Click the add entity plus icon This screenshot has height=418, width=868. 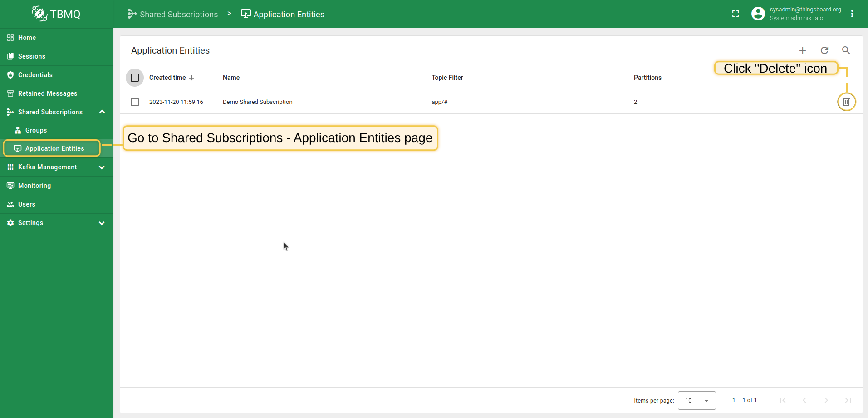pos(802,50)
